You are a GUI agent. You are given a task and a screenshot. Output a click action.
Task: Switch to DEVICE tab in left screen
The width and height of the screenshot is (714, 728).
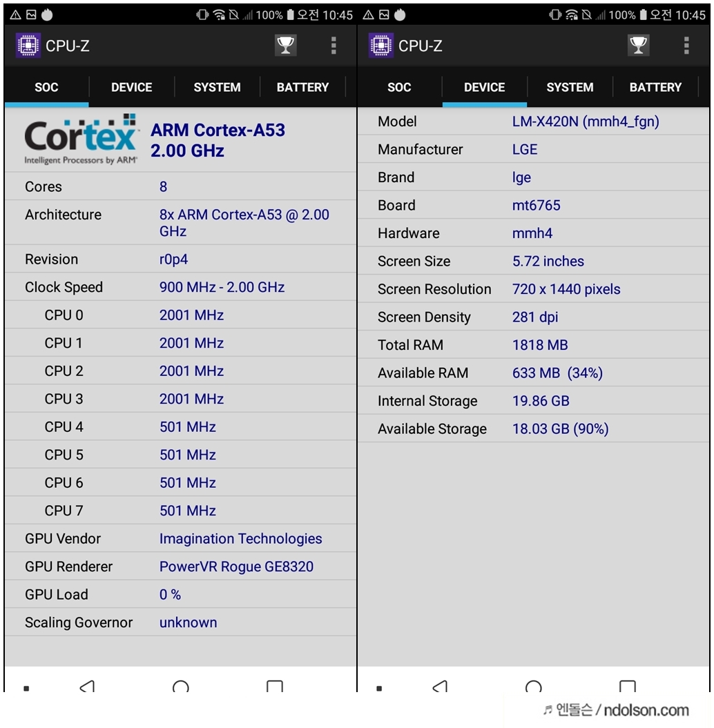coord(131,87)
